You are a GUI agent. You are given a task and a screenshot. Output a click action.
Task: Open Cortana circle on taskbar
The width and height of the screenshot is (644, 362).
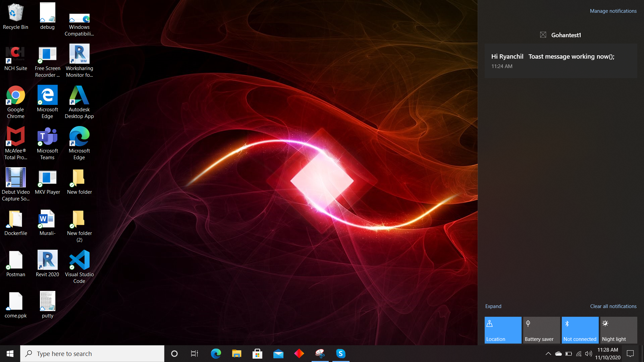pyautogui.click(x=174, y=354)
